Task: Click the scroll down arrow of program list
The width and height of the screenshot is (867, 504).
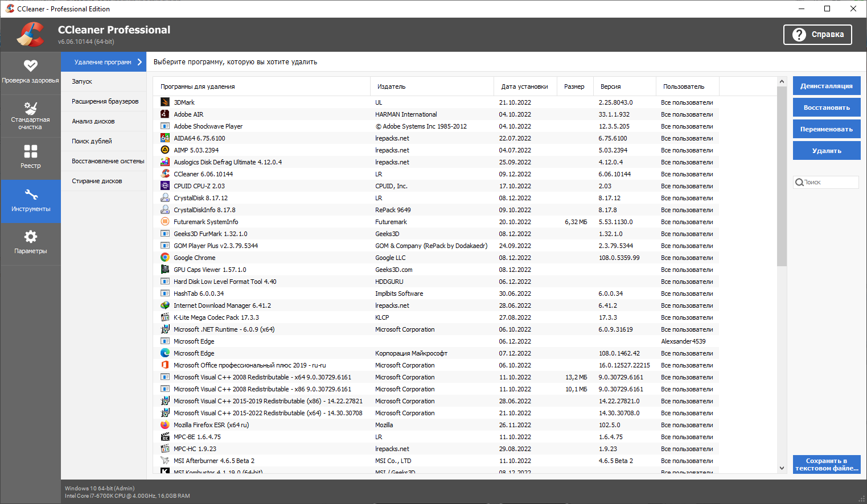Action: point(782,468)
